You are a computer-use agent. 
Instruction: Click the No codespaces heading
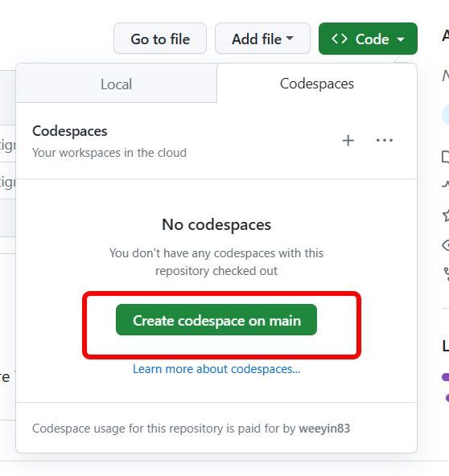coord(216,224)
